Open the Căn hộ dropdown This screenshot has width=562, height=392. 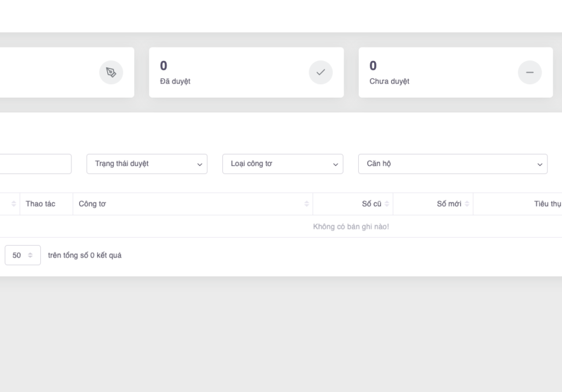(453, 164)
